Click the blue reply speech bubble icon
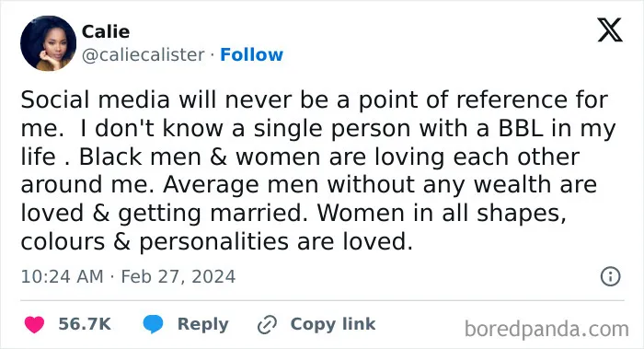This screenshot has width=644, height=349. tap(153, 324)
